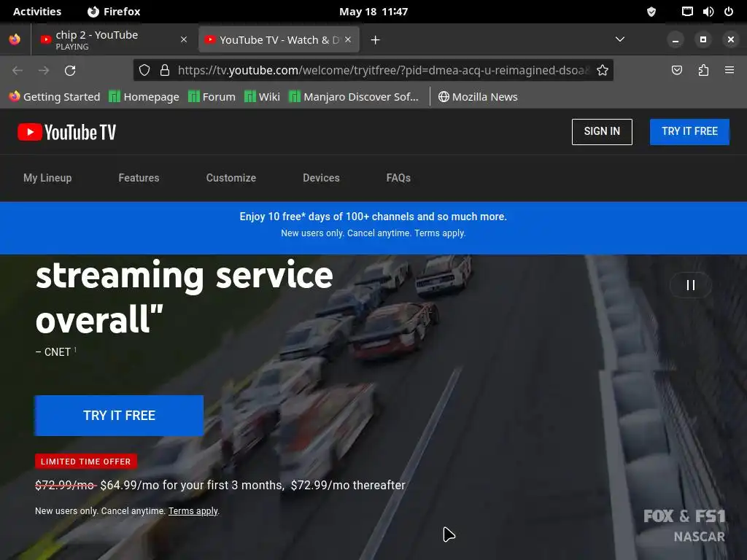The image size is (747, 560).
Task: Open Forum bookmark
Action: 212,97
